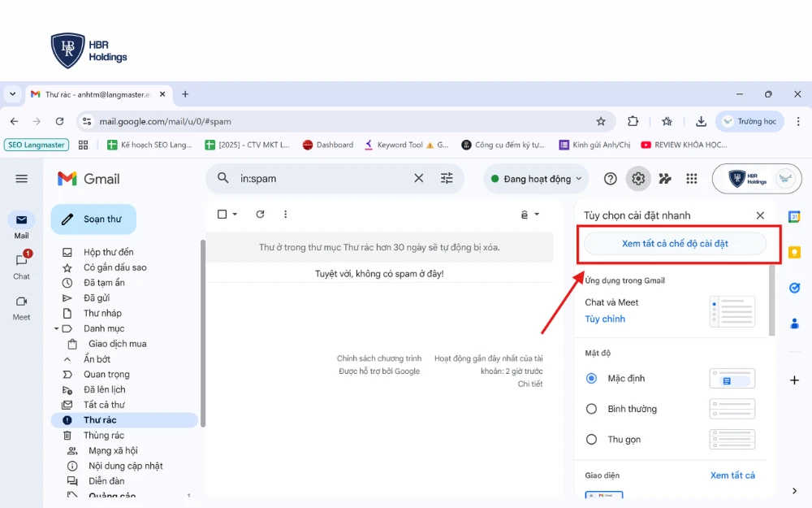This screenshot has width=812, height=508.
Task: Refresh the spam message list
Action: 260,214
